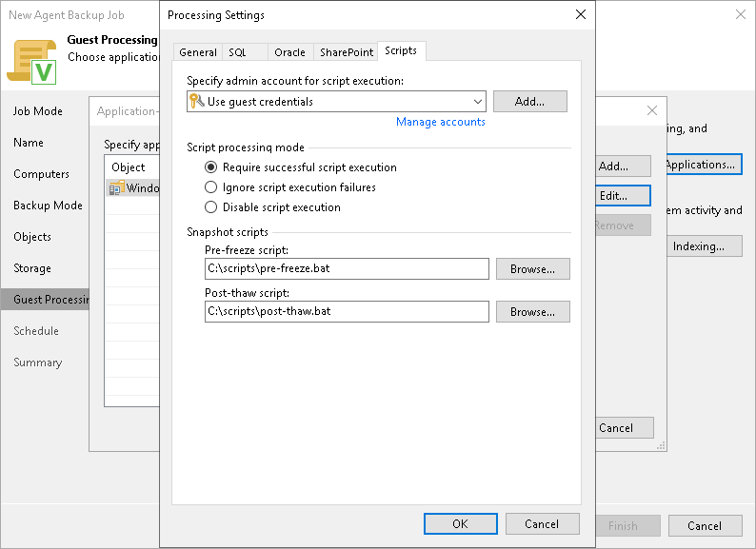
Task: Choose Disable script execution radio button
Action: [x=211, y=207]
